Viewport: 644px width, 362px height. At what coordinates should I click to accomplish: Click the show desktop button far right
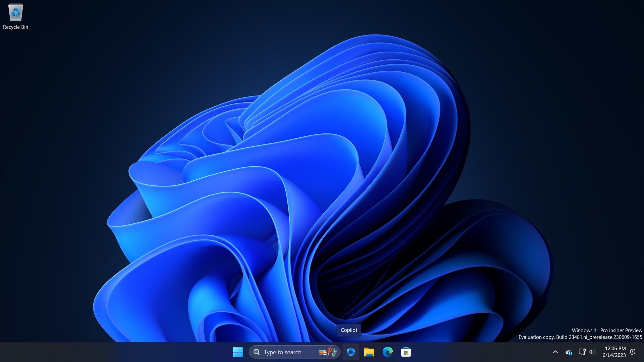click(x=643, y=352)
